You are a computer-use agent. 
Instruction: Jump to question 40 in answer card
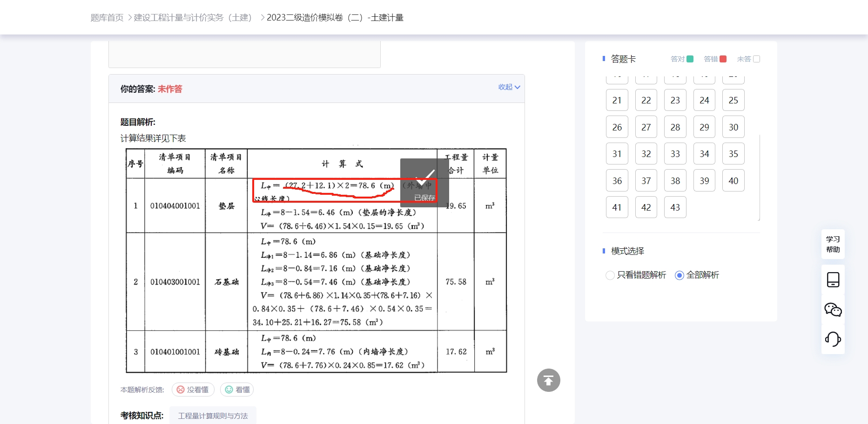click(x=733, y=181)
